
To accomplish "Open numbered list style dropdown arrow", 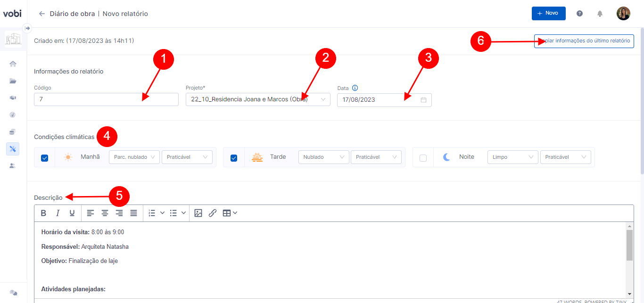I will (162, 213).
